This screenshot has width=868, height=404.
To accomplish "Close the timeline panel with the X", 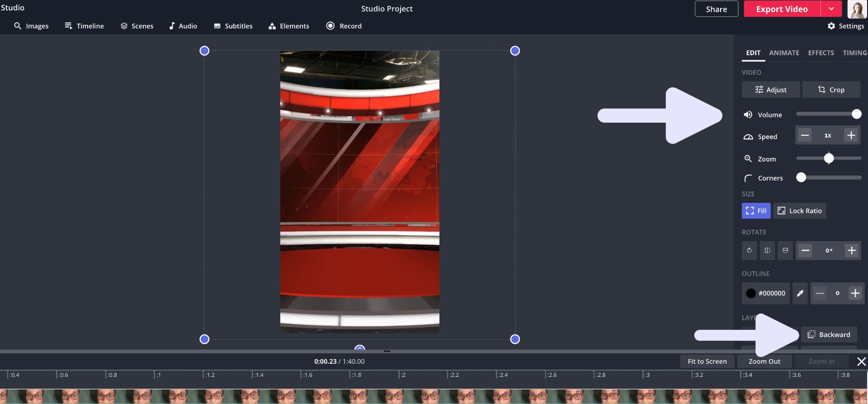I will (861, 361).
